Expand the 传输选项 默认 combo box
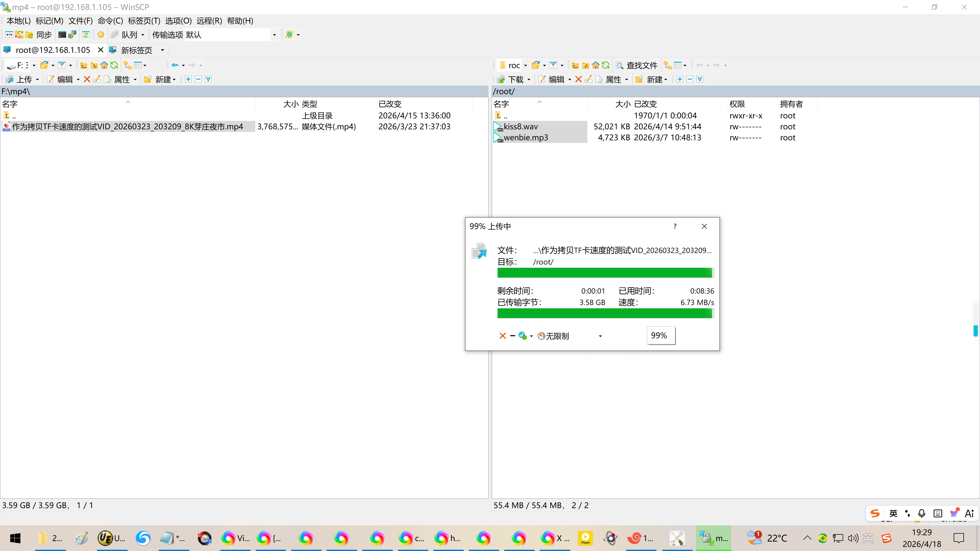 (x=274, y=35)
